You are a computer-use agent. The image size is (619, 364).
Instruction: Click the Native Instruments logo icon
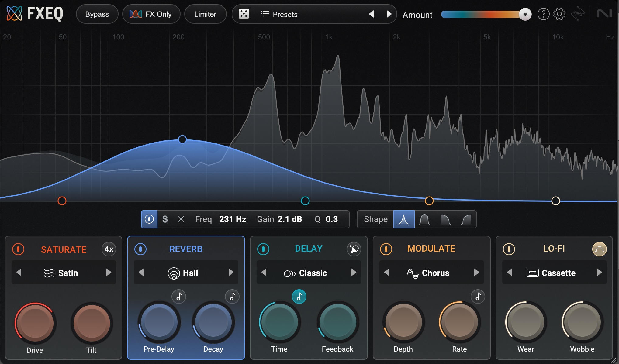click(604, 14)
